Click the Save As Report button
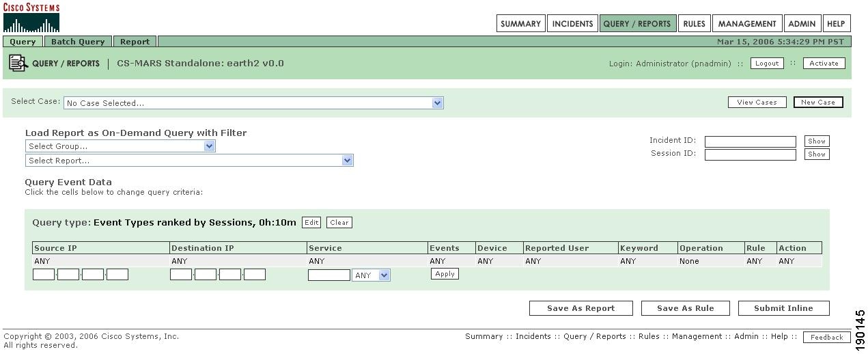The image size is (868, 354). 581,308
